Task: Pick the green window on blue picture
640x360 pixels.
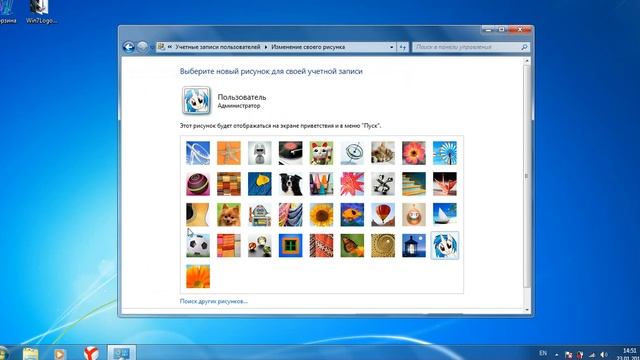Action: pos(291,245)
